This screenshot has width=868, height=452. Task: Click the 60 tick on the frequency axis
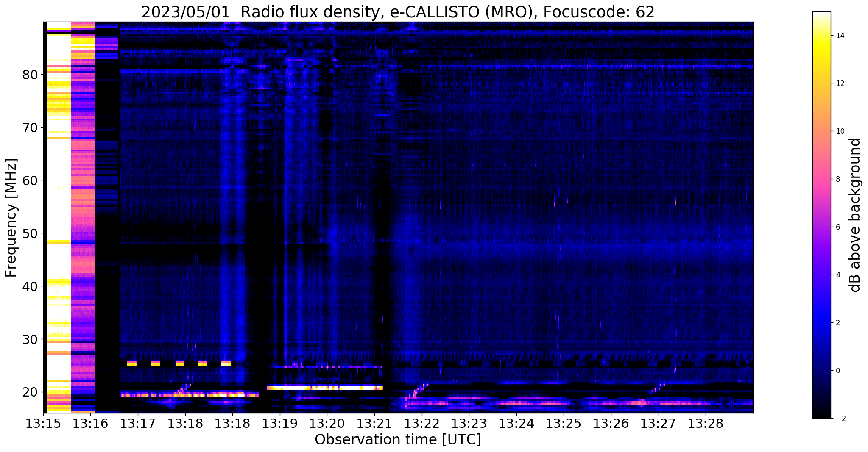30,181
